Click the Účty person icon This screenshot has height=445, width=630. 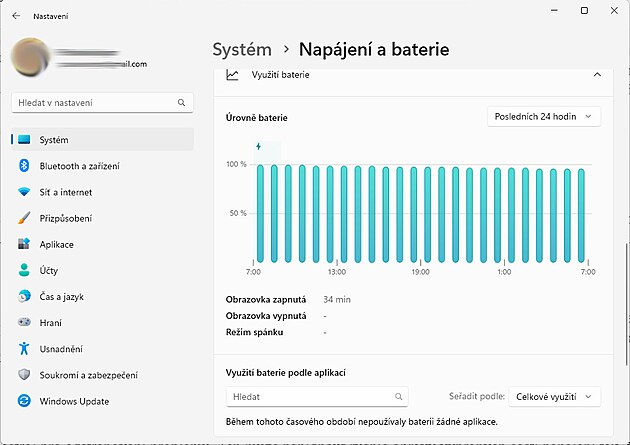(24, 270)
